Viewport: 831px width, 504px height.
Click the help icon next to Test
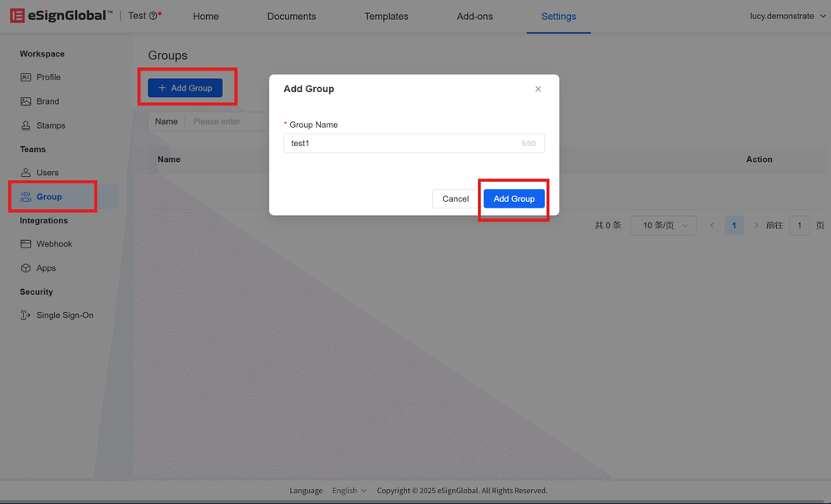pyautogui.click(x=153, y=16)
